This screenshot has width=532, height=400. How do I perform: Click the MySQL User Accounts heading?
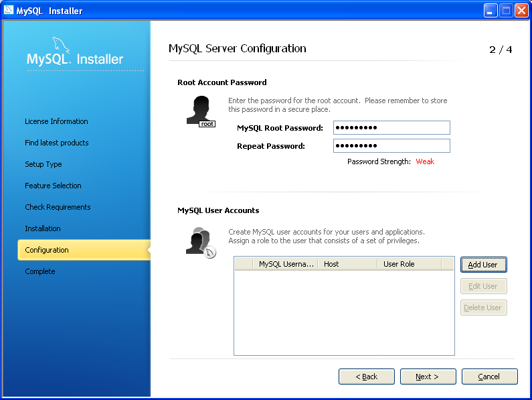218,210
